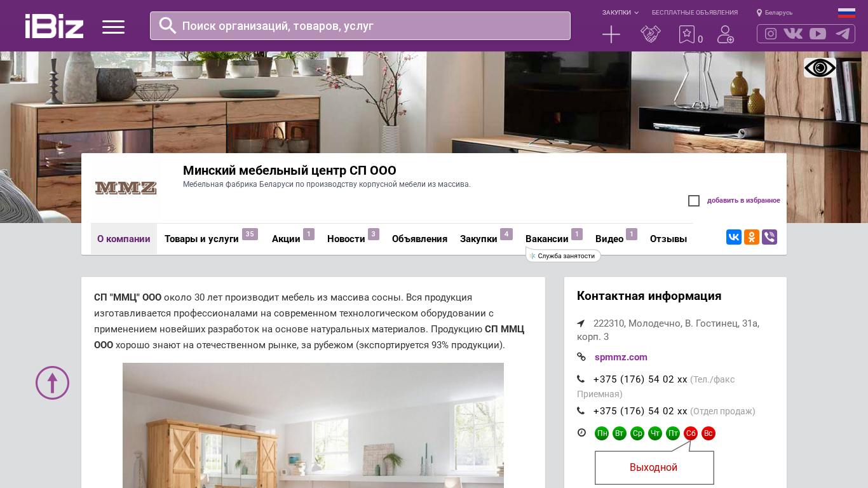Click 'Контактная информация' heading

[649, 296]
